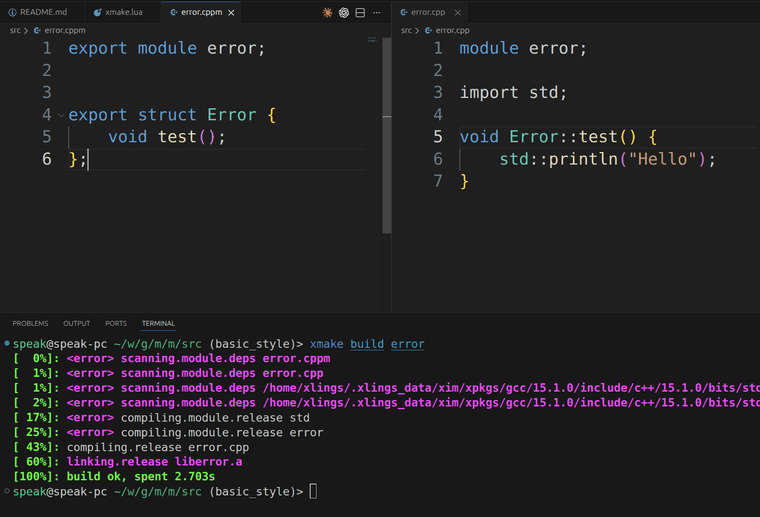Open the PROBLEMS panel tab
This screenshot has height=517, width=760.
click(x=30, y=324)
